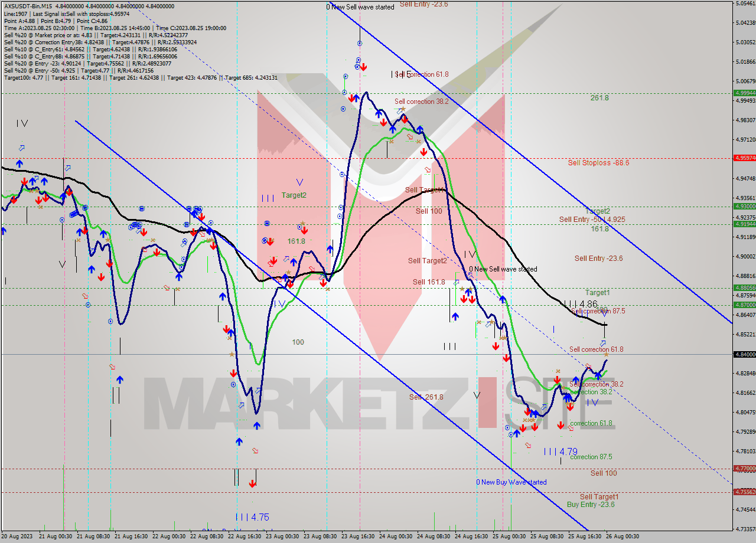
Task: Click the 'I I I 4.75' wave label
Action: point(252,516)
